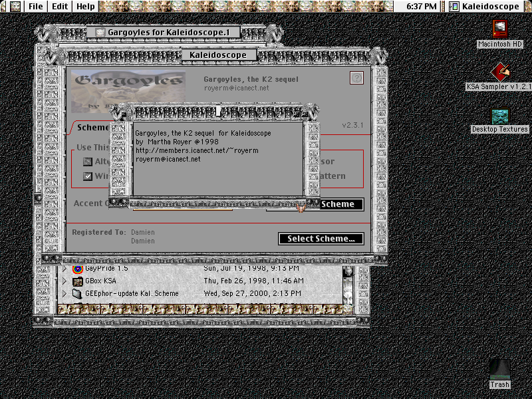
Task: Click the partly hidden black Scheme button
Action: (x=341, y=204)
